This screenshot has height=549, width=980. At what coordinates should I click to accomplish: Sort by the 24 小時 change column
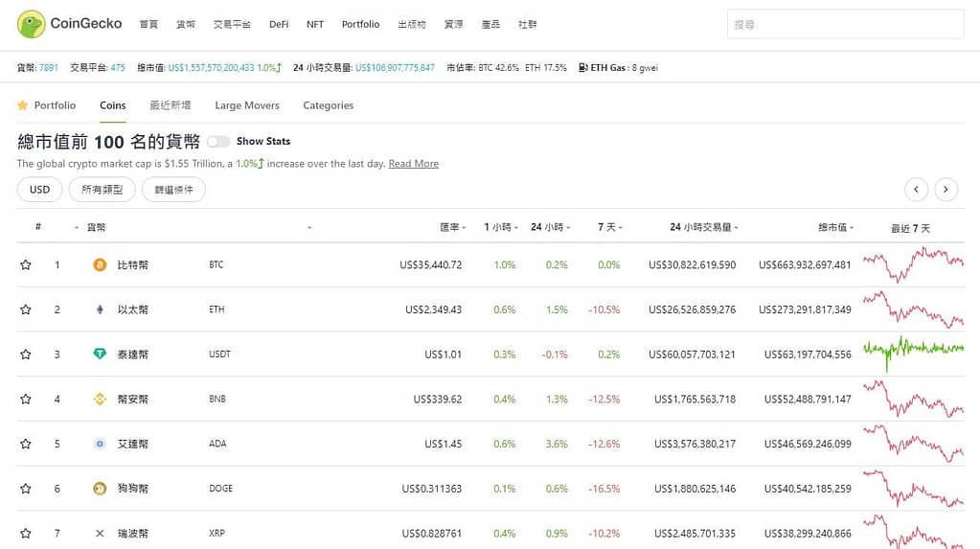(x=550, y=227)
